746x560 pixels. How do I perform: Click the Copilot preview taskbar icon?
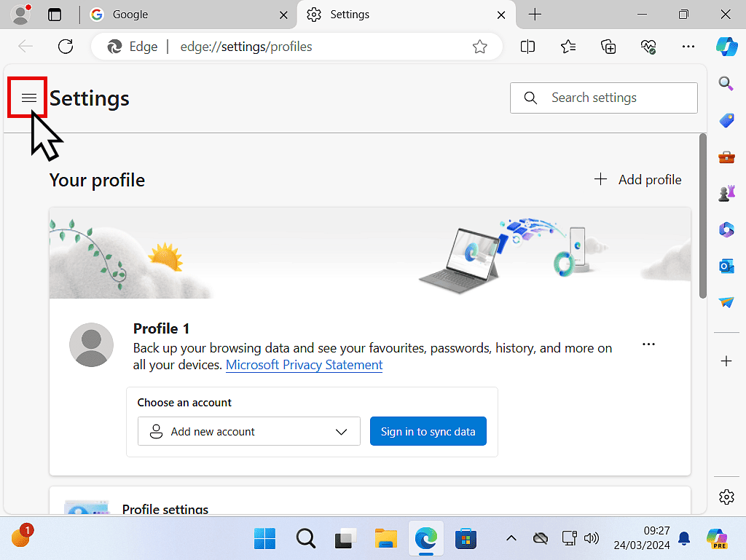pyautogui.click(x=717, y=539)
